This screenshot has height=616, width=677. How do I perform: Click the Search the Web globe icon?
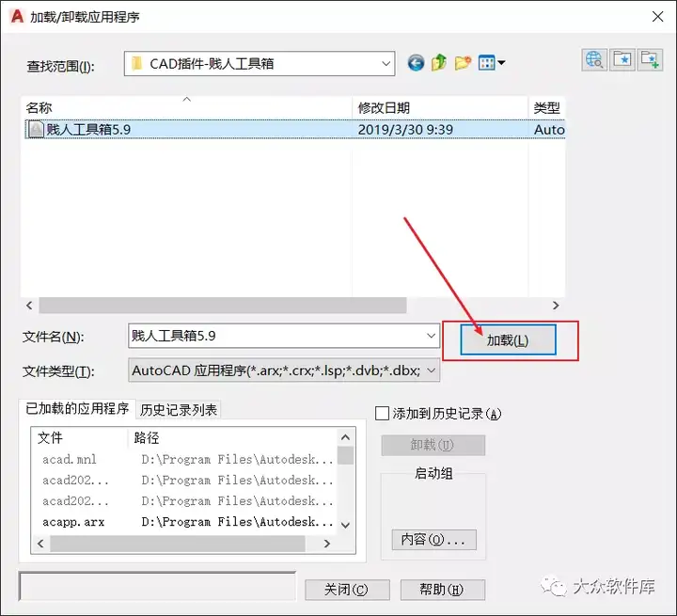[x=594, y=59]
